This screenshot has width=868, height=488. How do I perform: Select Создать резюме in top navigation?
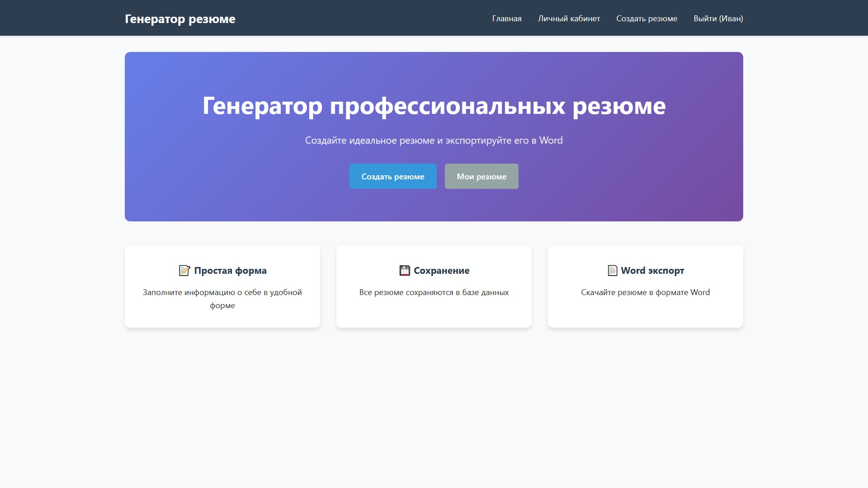(646, 19)
